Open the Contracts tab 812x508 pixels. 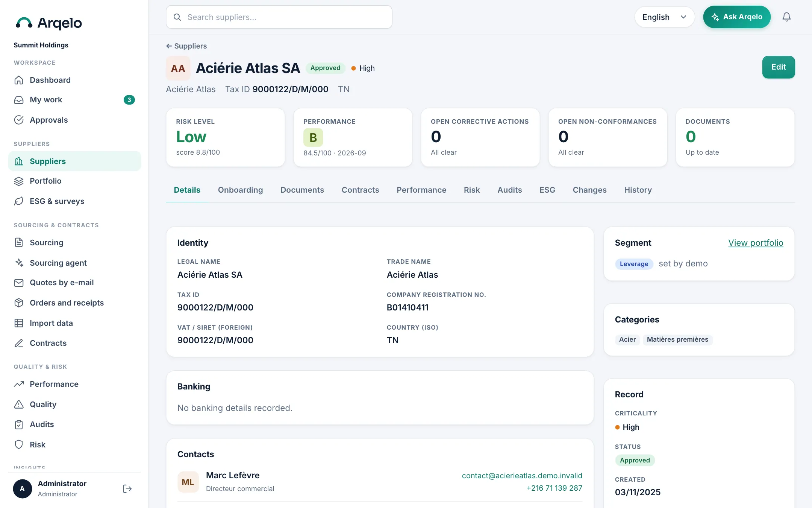click(360, 190)
